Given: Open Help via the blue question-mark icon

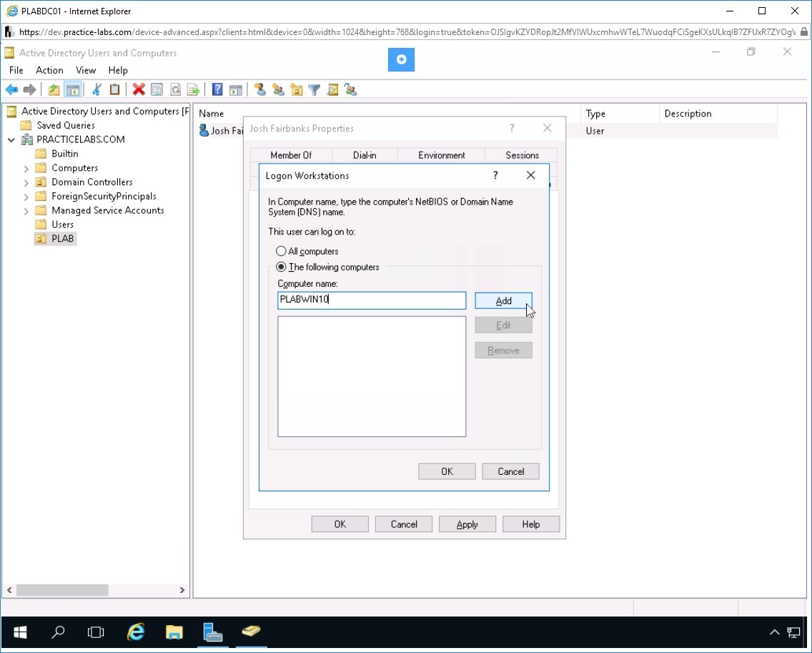Looking at the screenshot, I should click(x=217, y=89).
